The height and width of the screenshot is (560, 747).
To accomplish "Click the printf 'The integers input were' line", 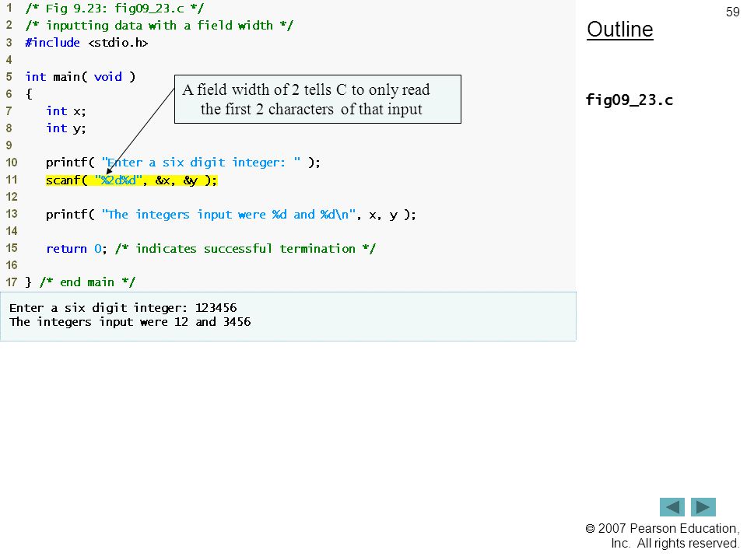I will 230,215.
